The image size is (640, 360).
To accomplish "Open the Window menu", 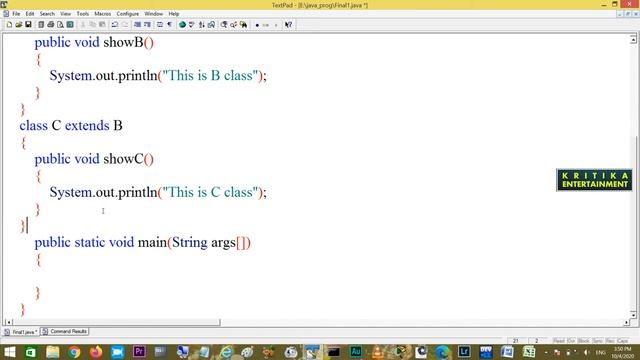I will pos(153,14).
